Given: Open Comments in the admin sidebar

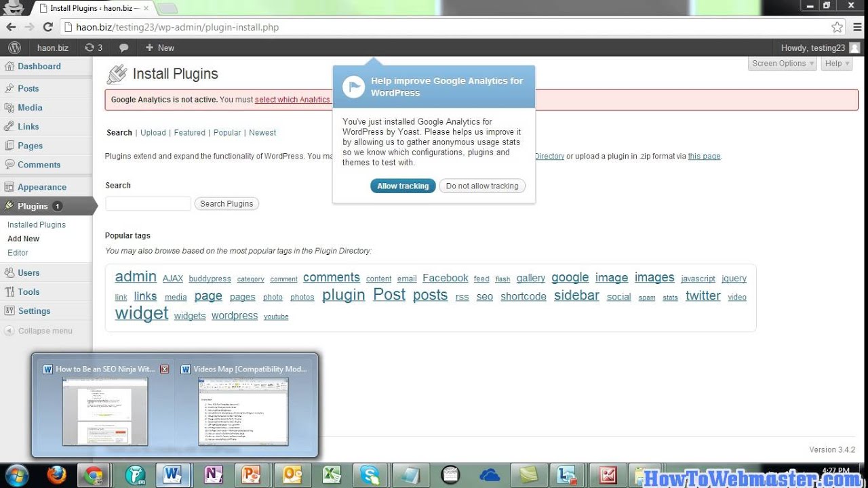Looking at the screenshot, I should pyautogui.click(x=39, y=164).
